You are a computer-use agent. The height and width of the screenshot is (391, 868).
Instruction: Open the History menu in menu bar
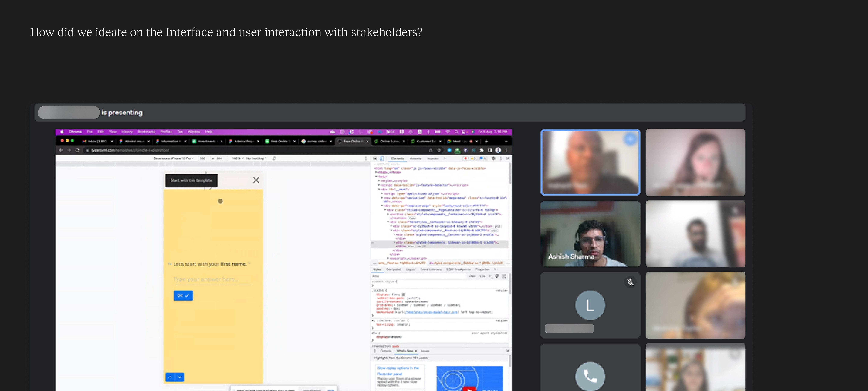(127, 132)
